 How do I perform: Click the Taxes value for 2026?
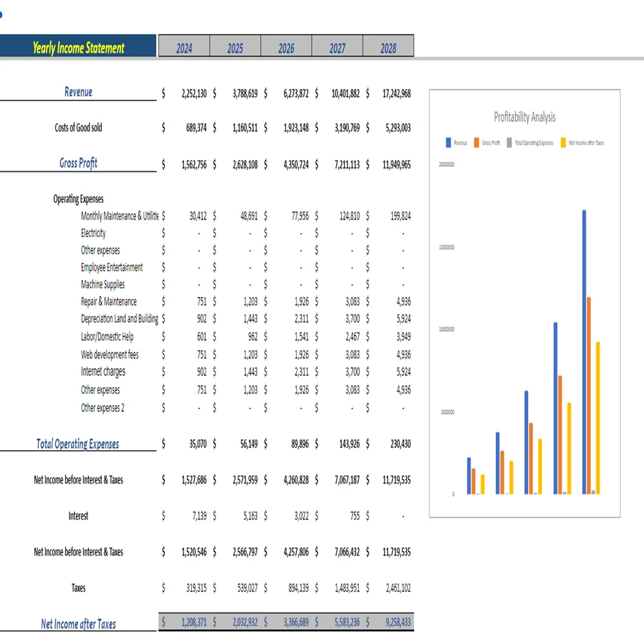pyautogui.click(x=298, y=587)
